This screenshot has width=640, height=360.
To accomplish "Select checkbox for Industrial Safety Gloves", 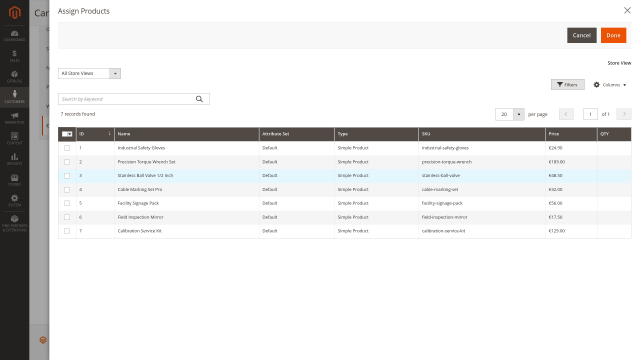I will [x=67, y=148].
